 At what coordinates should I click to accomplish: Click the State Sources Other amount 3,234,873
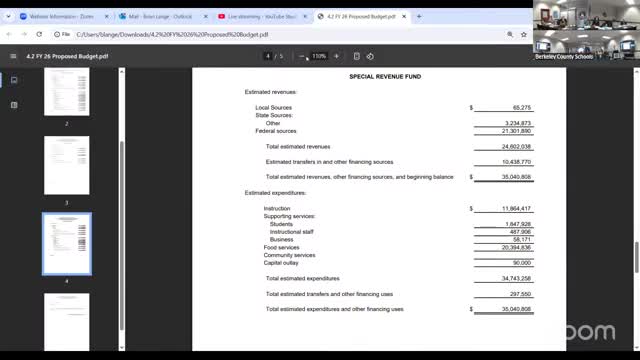click(x=518, y=123)
